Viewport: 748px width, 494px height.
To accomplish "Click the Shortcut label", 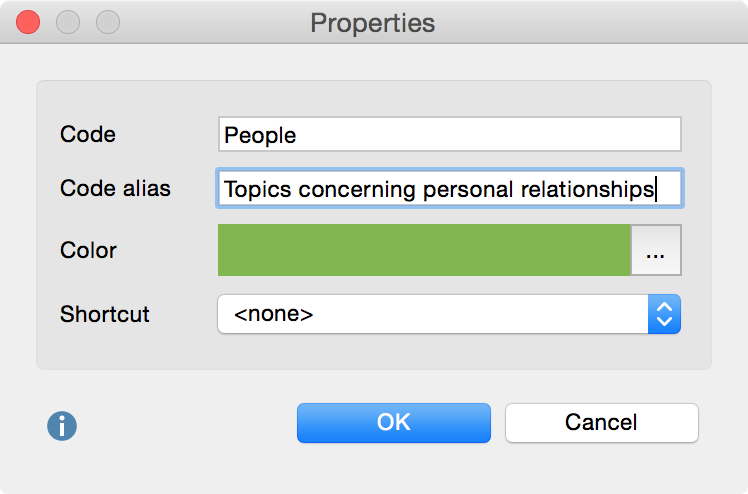I will [105, 314].
